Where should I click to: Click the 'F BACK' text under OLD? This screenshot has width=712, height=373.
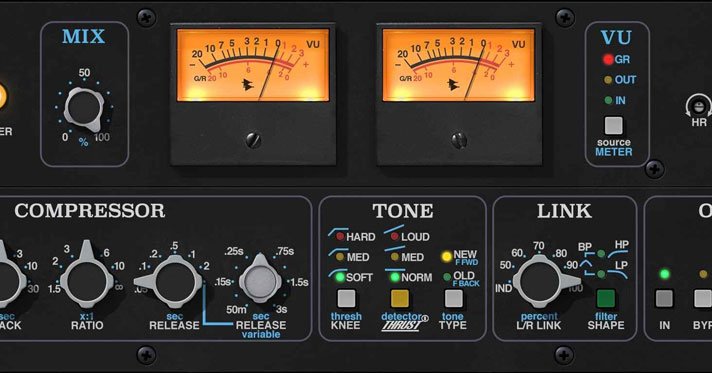[x=466, y=284]
